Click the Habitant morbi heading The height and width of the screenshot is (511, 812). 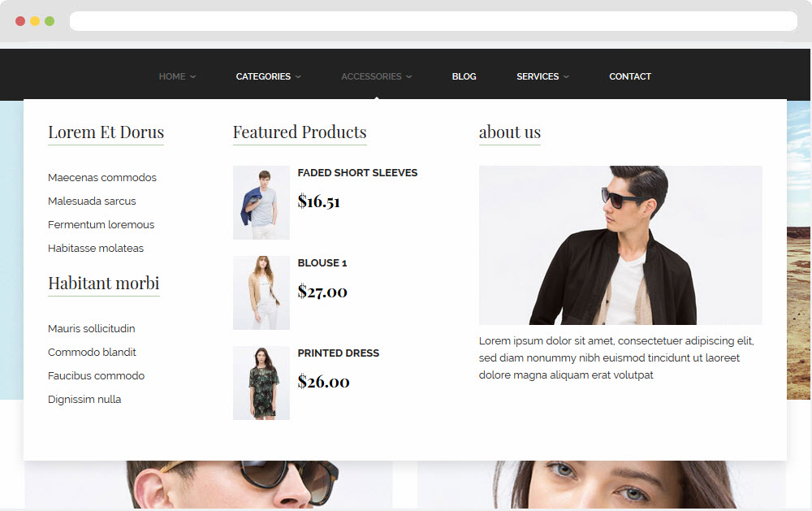coord(104,284)
